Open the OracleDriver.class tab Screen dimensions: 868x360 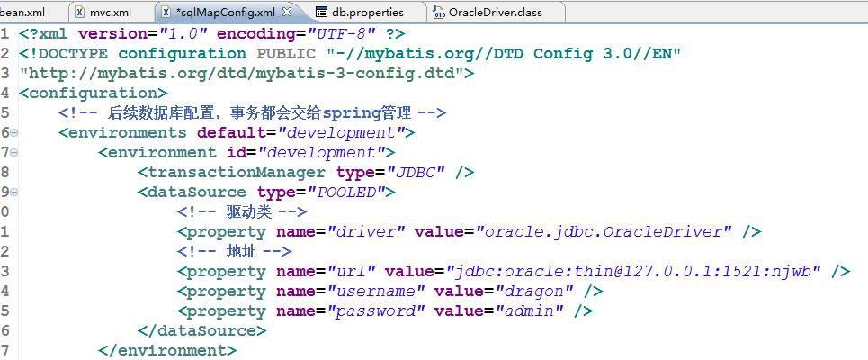click(495, 13)
